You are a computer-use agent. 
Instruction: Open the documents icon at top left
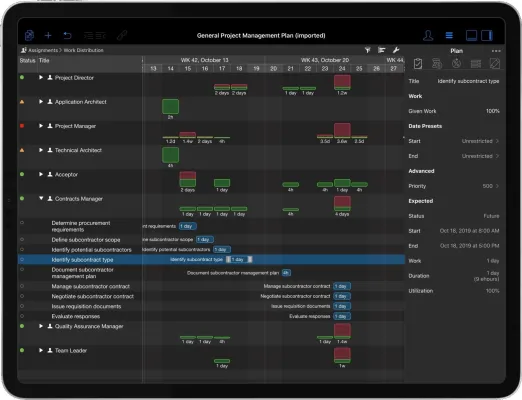(x=29, y=35)
